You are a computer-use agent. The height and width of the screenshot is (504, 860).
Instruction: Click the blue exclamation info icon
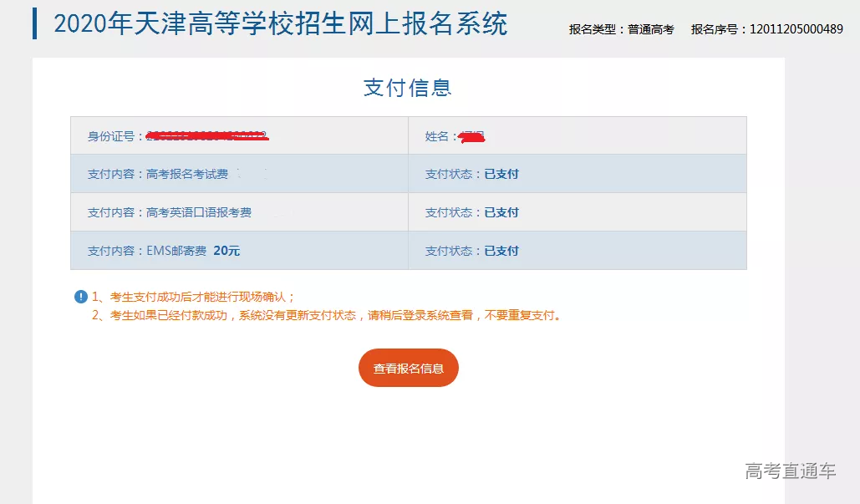[81, 297]
